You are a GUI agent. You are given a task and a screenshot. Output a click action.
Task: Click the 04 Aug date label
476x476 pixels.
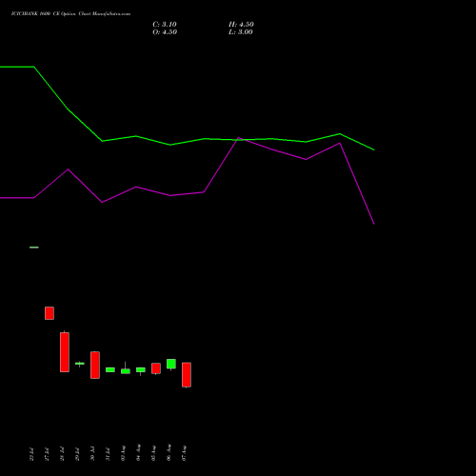point(138,453)
